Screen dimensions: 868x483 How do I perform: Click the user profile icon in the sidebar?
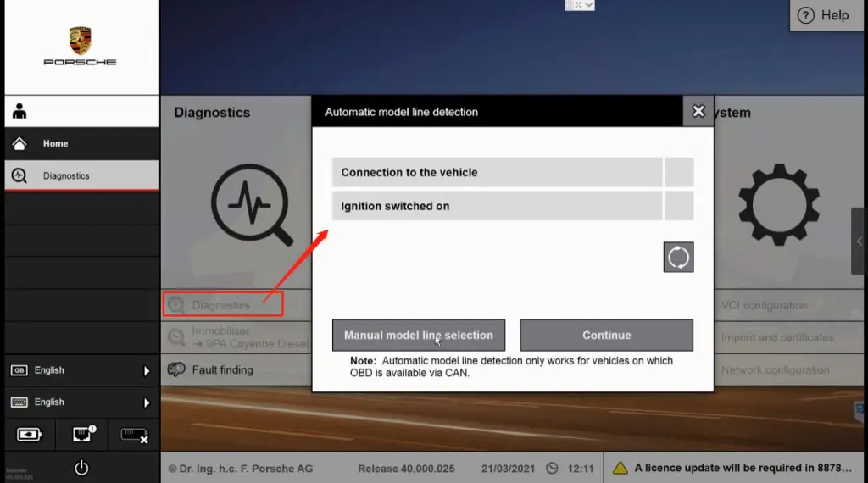[19, 112]
